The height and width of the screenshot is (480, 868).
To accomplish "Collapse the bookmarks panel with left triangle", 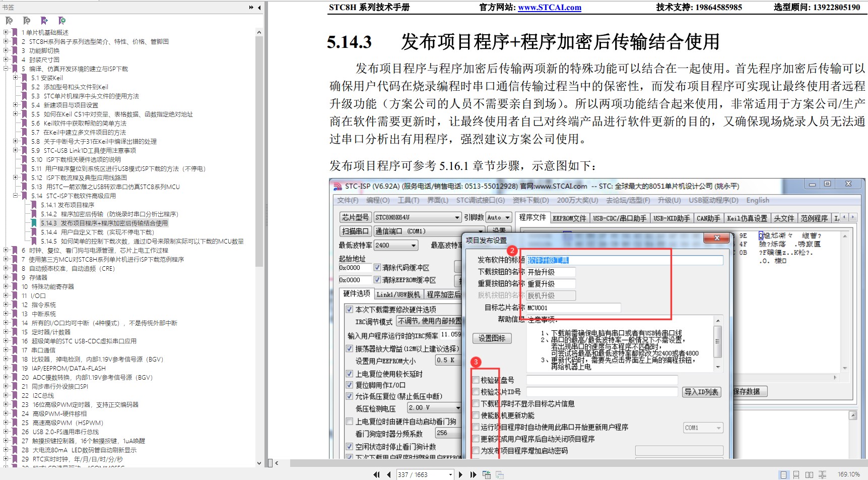I will pyautogui.click(x=259, y=7).
